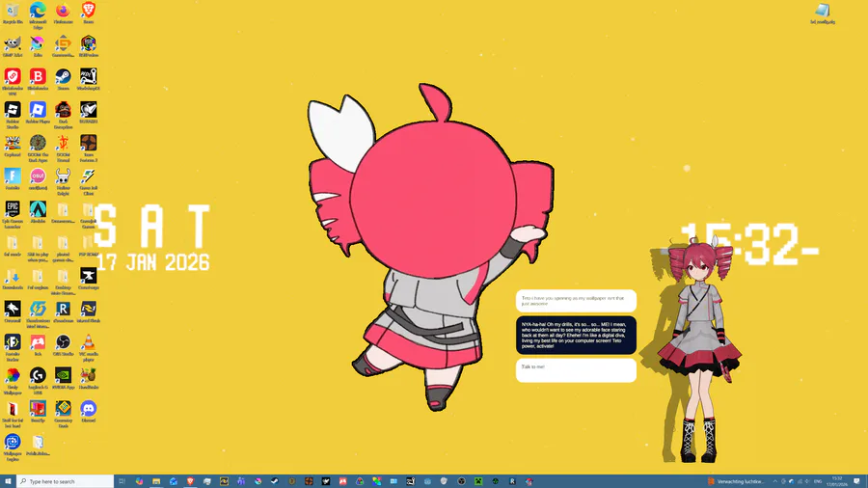The image size is (868, 488).
Task: Select the Dark Deception desktop icon
Action: point(63,115)
